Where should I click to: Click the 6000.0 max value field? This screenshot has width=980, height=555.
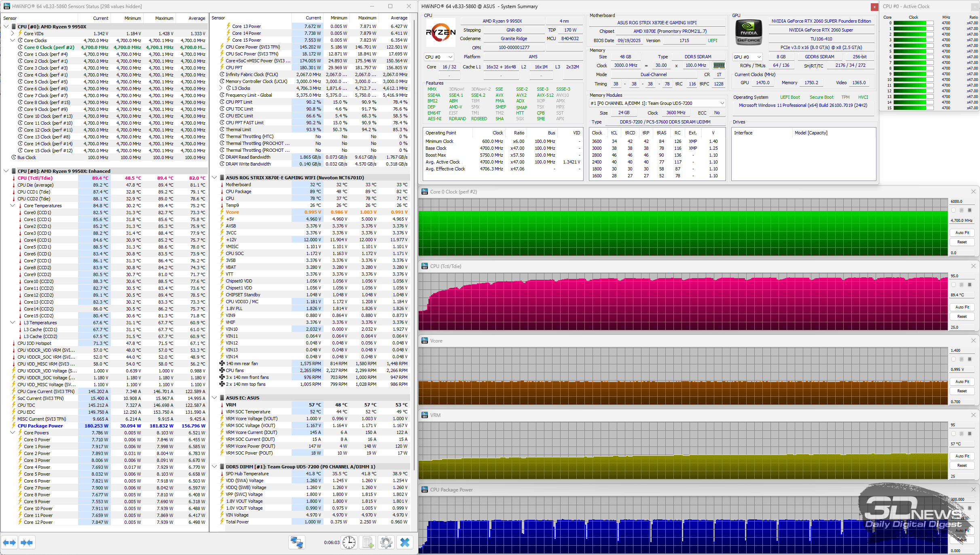click(961, 202)
